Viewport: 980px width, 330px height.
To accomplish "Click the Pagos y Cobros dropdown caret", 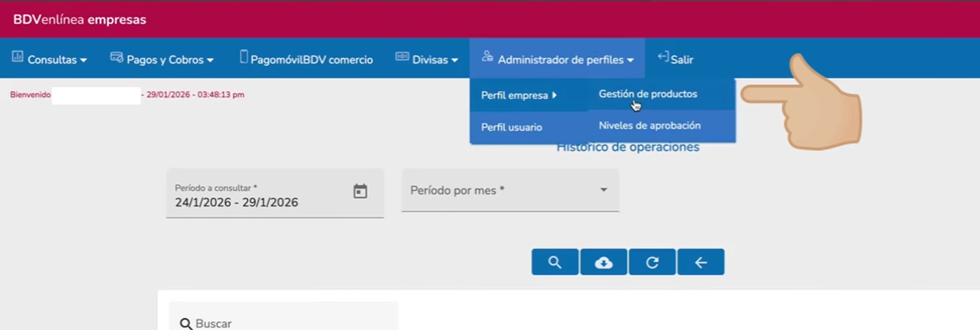I will click(211, 60).
